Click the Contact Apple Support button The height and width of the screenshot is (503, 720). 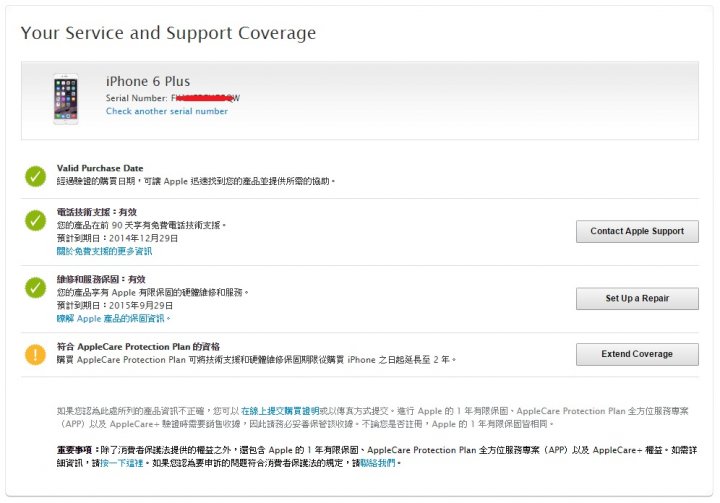click(637, 231)
